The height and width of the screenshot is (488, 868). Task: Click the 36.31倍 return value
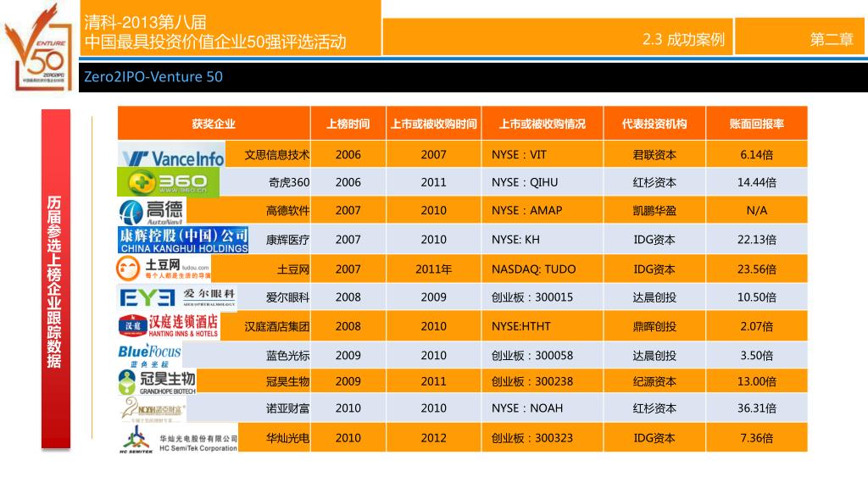[757, 408]
